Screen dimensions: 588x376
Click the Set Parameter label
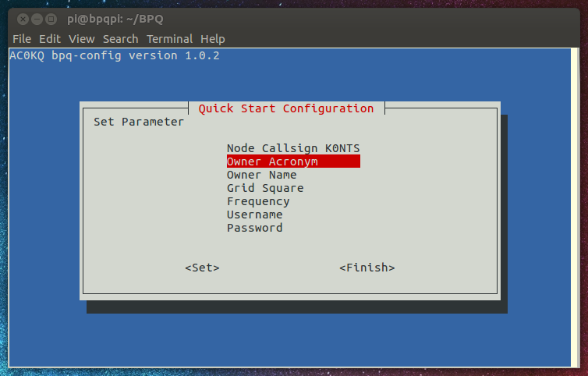[139, 122]
